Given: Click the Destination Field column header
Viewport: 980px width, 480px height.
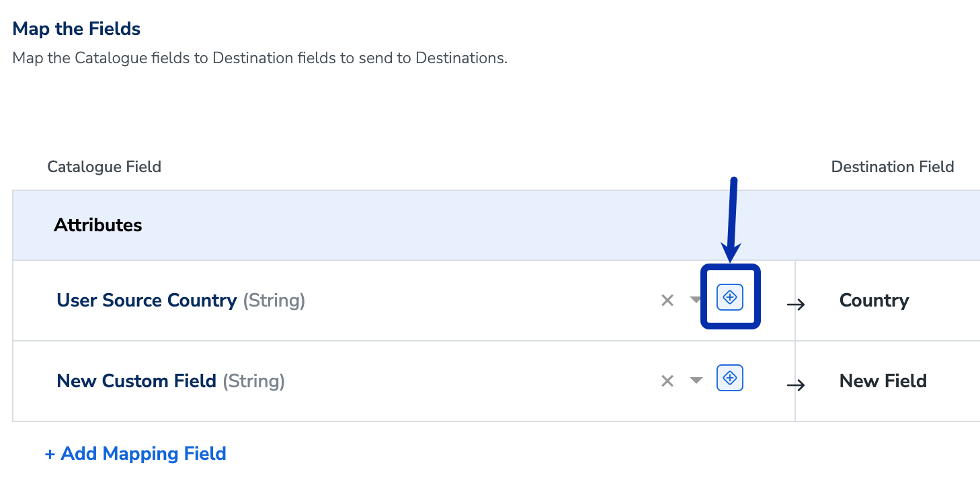Looking at the screenshot, I should (x=892, y=167).
